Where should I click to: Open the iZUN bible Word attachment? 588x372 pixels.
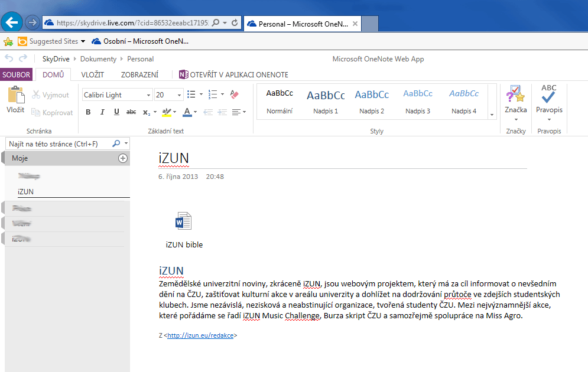[x=184, y=221]
